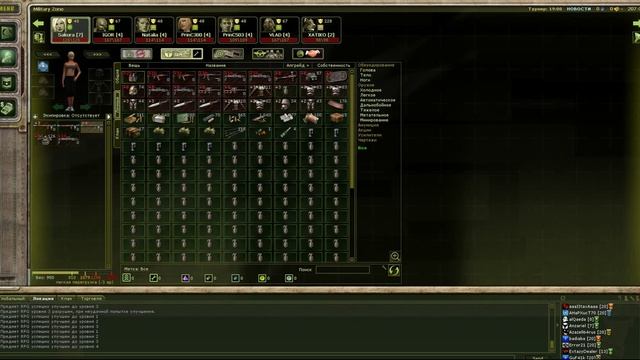Toggle the yellow-green tag filter icon
The width and height of the screenshot is (640, 360).
(262, 278)
